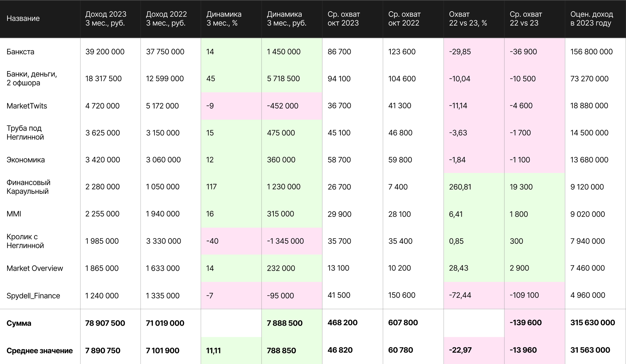Click the average dynamics cell 11,11
This screenshot has height=364, width=626.
[213, 351]
